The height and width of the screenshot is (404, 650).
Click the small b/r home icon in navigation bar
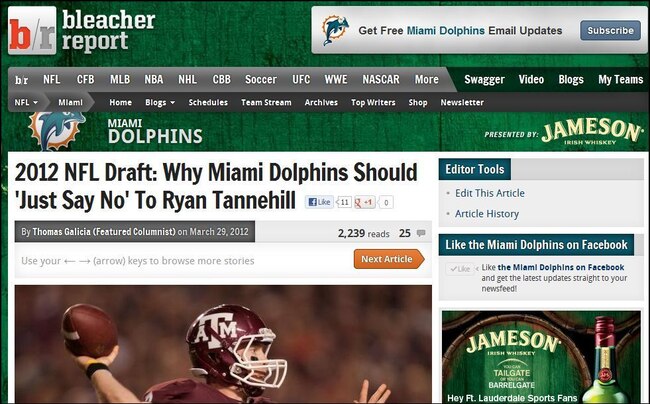(22, 80)
